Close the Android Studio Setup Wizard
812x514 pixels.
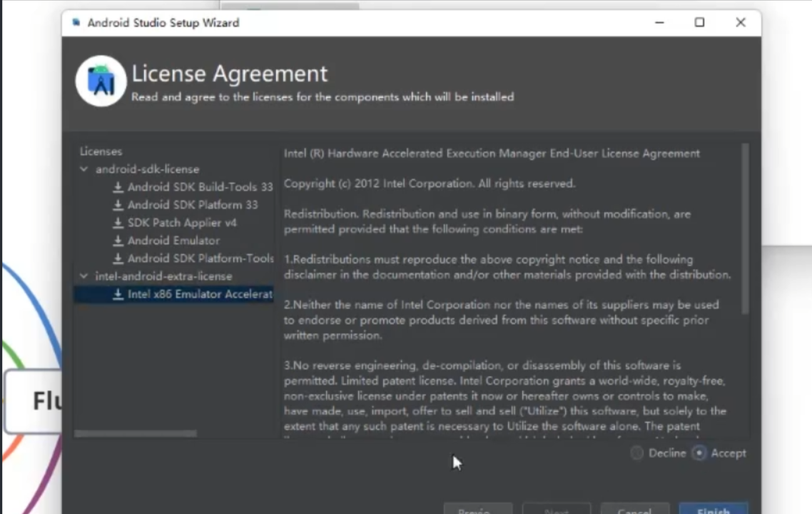tap(741, 22)
